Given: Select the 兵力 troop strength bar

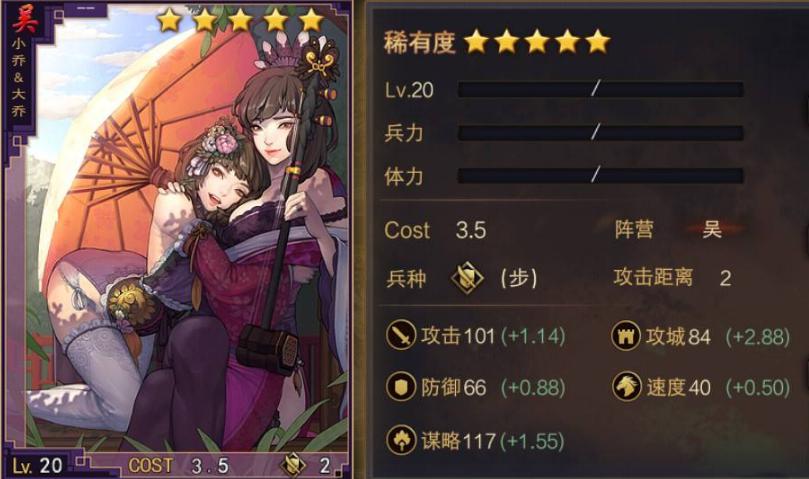Looking at the screenshot, I should coord(601,133).
